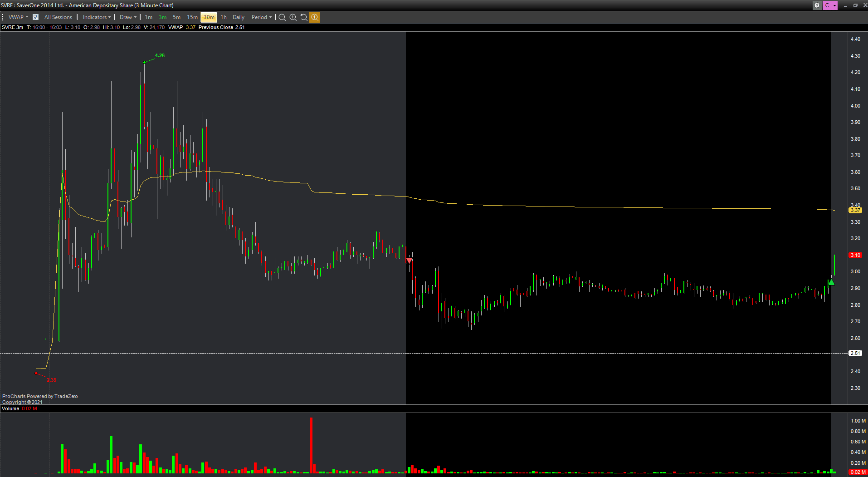Image resolution: width=868 pixels, height=477 pixels.
Task: Click the zoom in magnifier icon
Action: click(293, 17)
